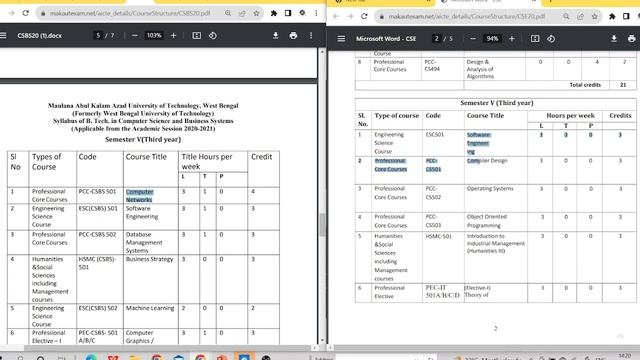The image size is (640, 360).
Task: Open profile avatar in left browser
Action: (302, 13)
